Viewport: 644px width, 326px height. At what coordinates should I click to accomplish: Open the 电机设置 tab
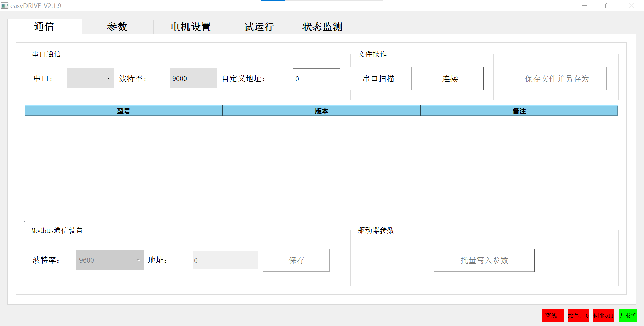click(x=191, y=27)
